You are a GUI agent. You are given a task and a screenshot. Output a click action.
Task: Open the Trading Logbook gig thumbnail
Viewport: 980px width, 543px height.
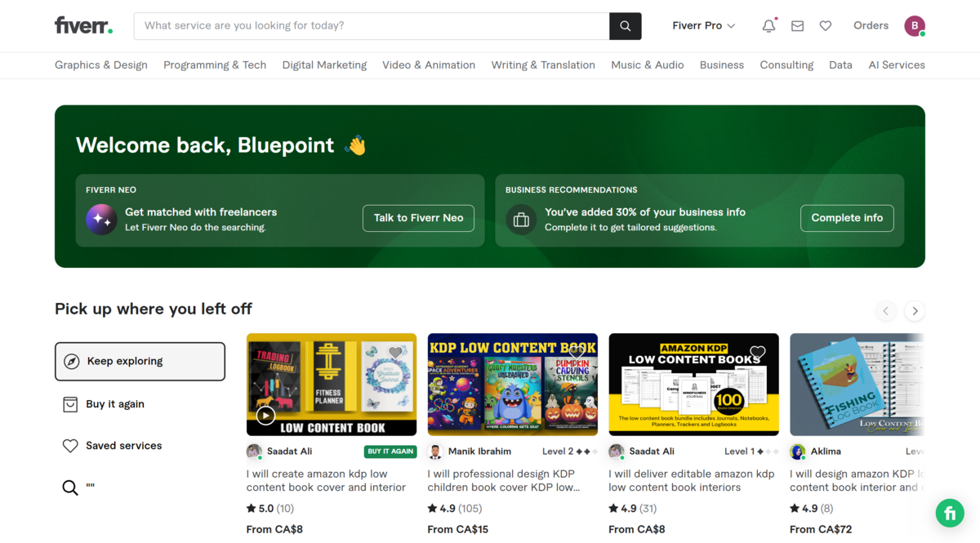pos(332,385)
